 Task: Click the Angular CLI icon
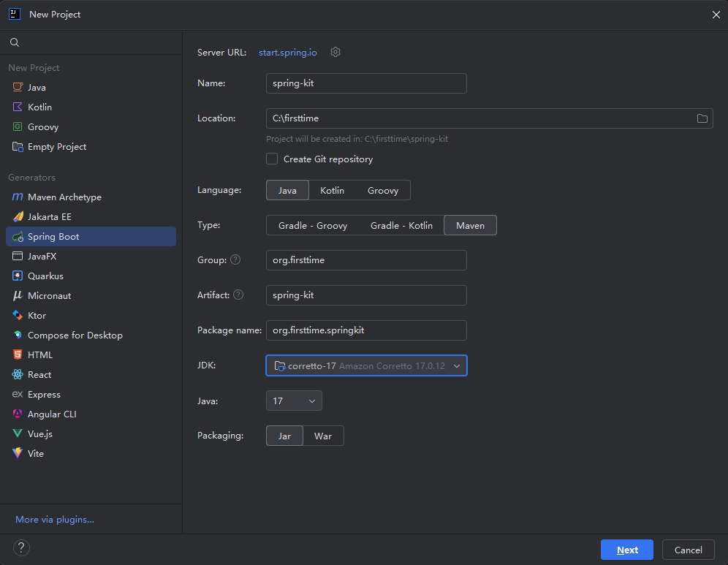18,414
